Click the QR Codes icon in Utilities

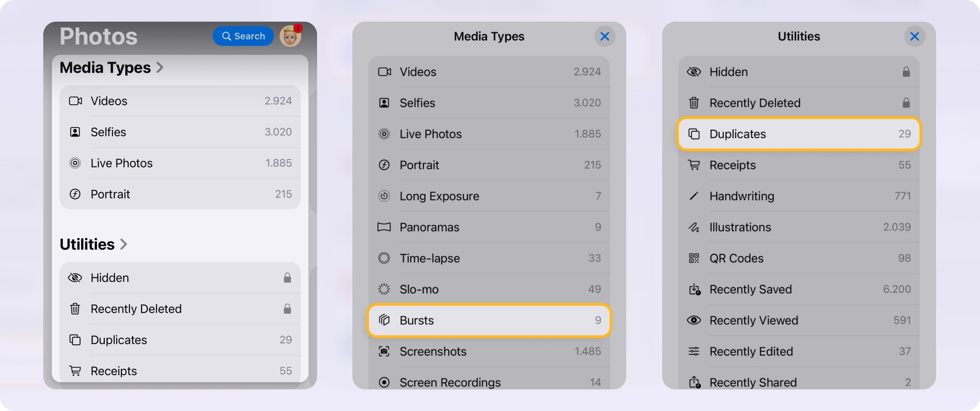pos(694,258)
